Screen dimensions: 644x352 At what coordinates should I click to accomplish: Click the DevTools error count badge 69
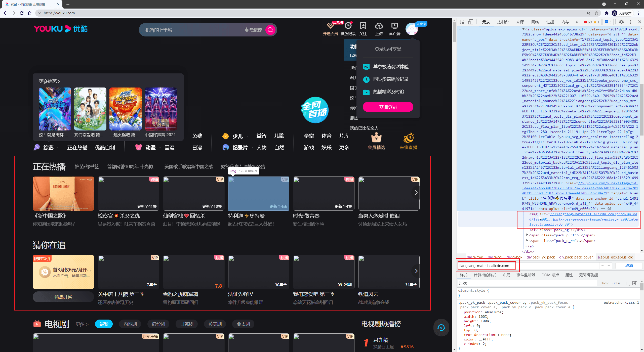(x=588, y=22)
